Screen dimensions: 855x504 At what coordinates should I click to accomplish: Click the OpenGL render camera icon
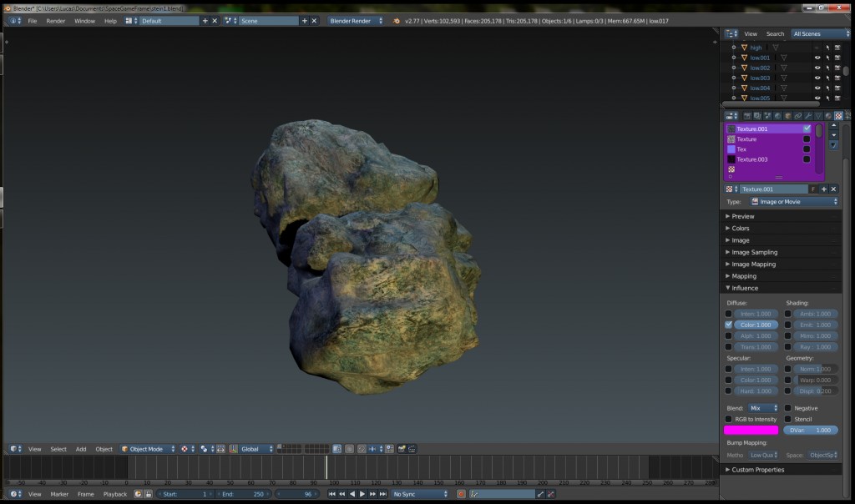[402, 448]
